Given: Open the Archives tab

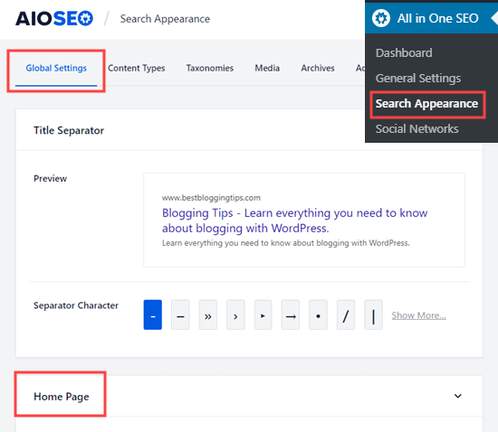Looking at the screenshot, I should 318,68.
